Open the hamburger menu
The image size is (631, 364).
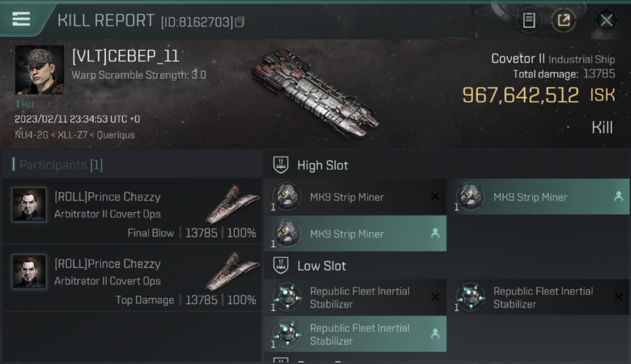[x=21, y=19]
